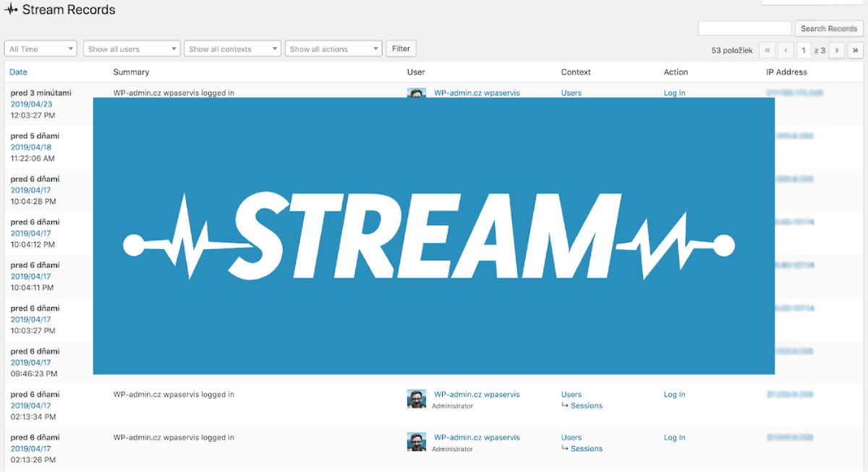Screen dimensions: 868x472
Task: Open the All Time date range dropdown
Action: click(x=41, y=49)
